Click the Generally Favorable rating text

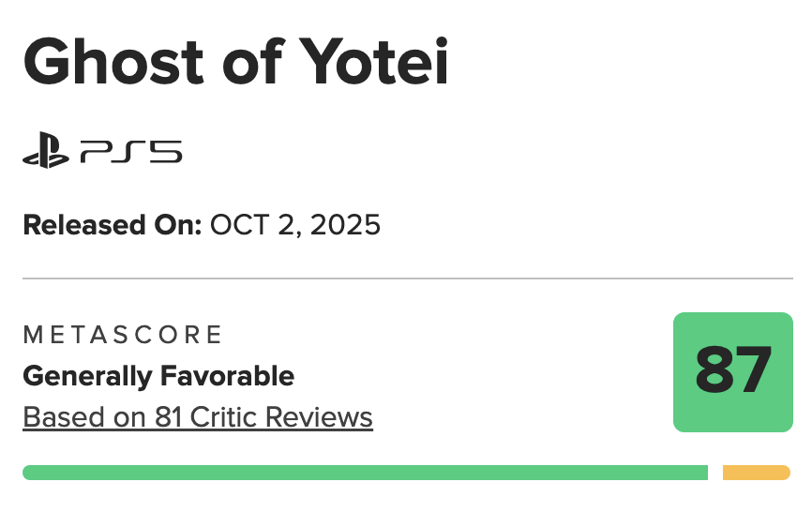click(x=158, y=376)
